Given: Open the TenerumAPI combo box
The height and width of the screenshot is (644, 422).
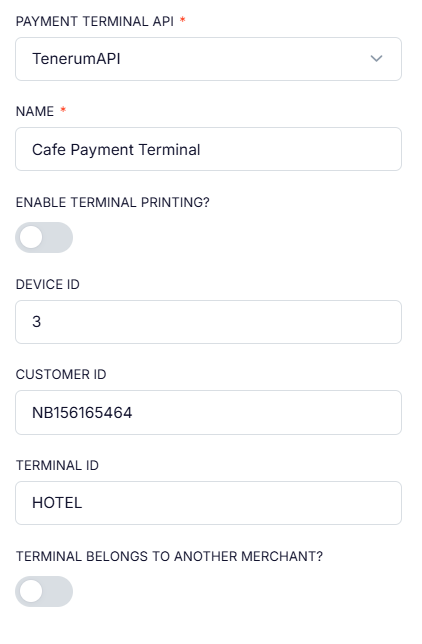Looking at the screenshot, I should (x=208, y=59).
